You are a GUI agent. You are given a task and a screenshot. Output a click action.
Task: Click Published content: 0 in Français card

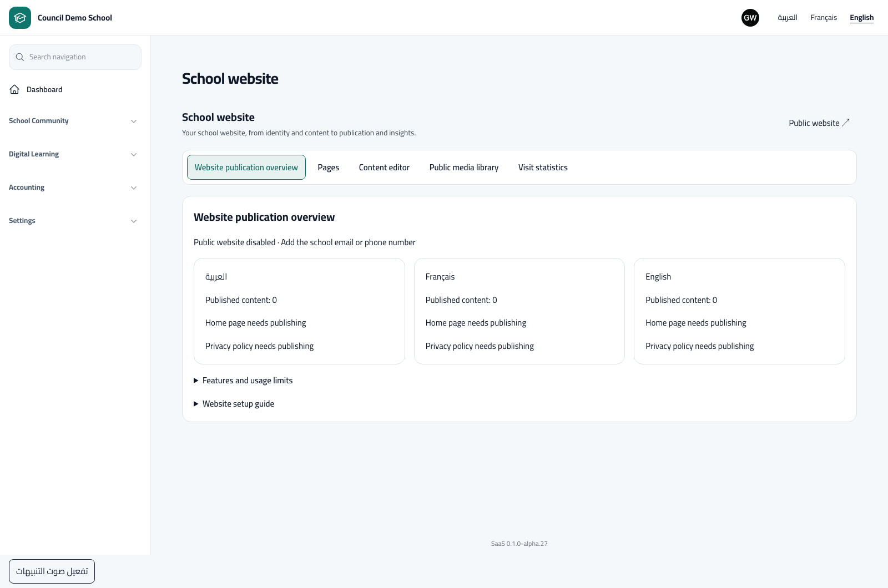click(x=461, y=300)
